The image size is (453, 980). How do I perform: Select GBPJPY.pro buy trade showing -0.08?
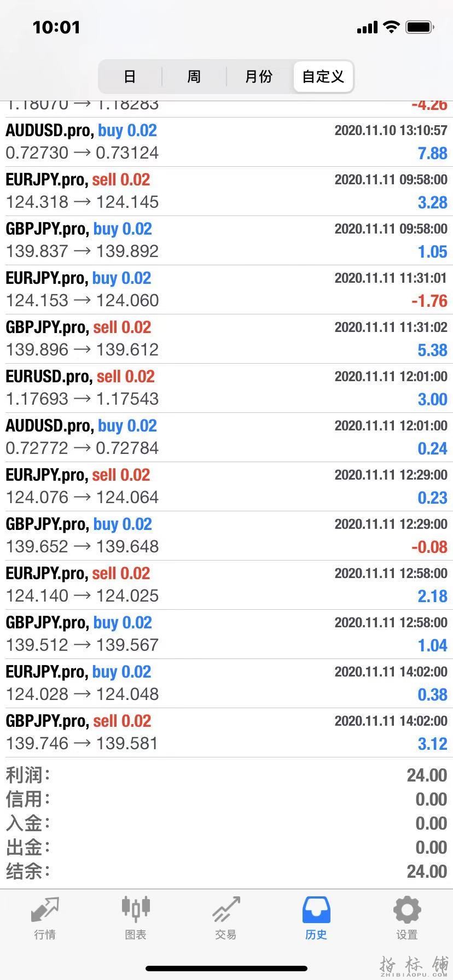(x=226, y=536)
